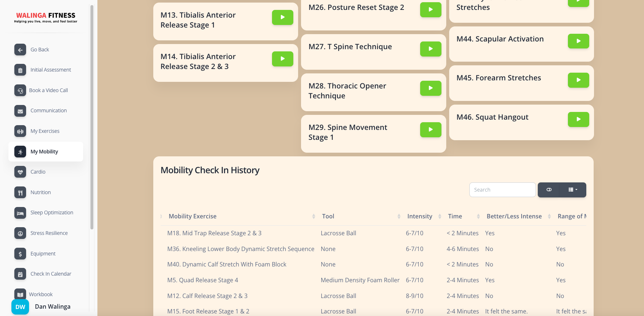644x316 pixels.
Task: Click the DW user avatar
Action: 20,307
